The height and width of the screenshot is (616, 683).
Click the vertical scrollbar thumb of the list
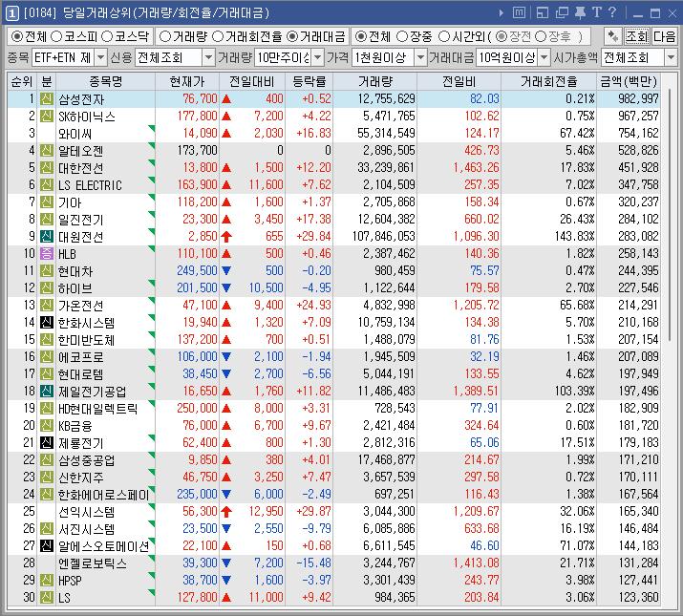[x=669, y=214]
